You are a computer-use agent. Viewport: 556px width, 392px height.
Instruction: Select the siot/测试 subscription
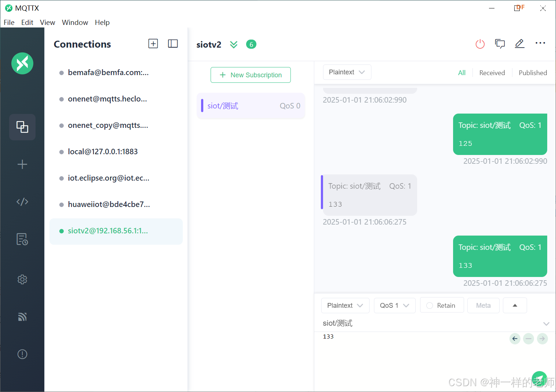251,106
